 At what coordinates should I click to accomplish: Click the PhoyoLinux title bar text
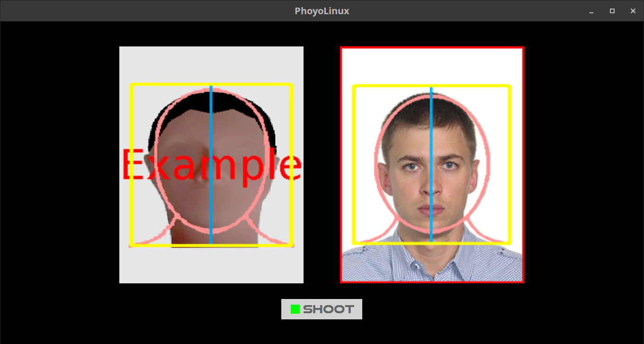[x=322, y=11]
